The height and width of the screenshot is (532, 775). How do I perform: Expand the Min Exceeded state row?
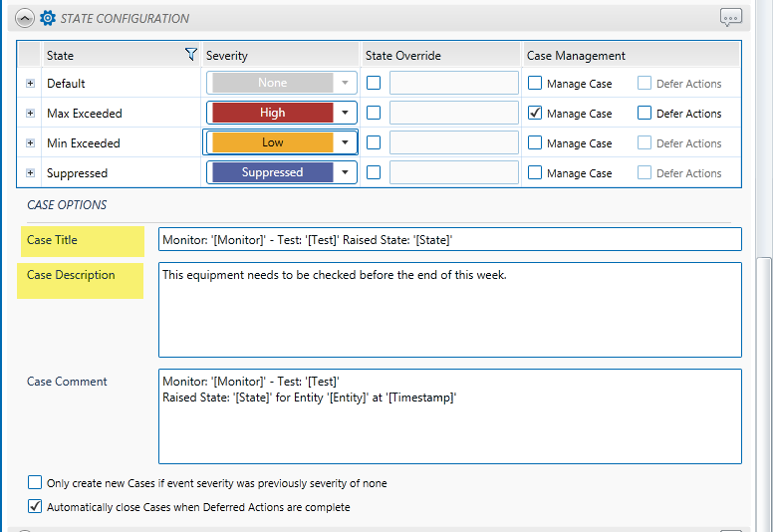[30, 143]
